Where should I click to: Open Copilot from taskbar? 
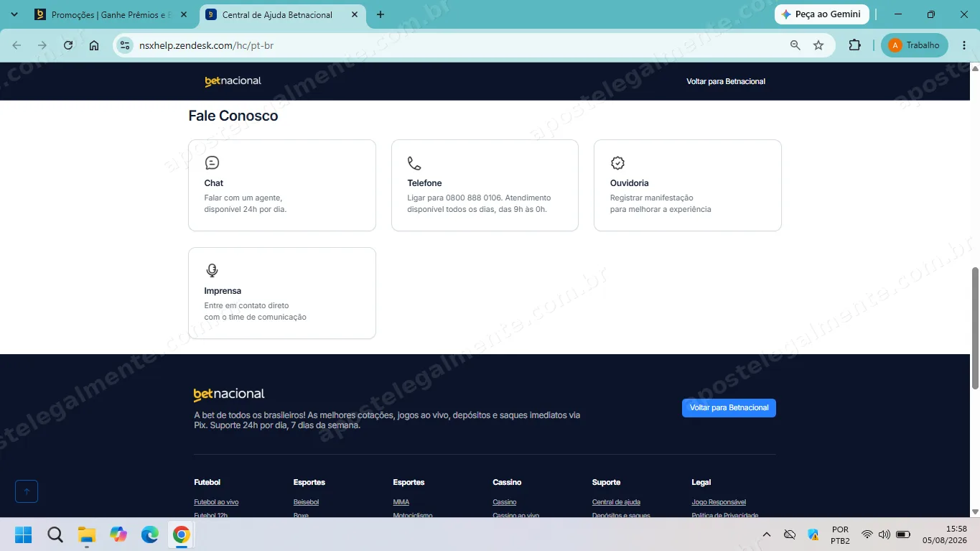118,534
